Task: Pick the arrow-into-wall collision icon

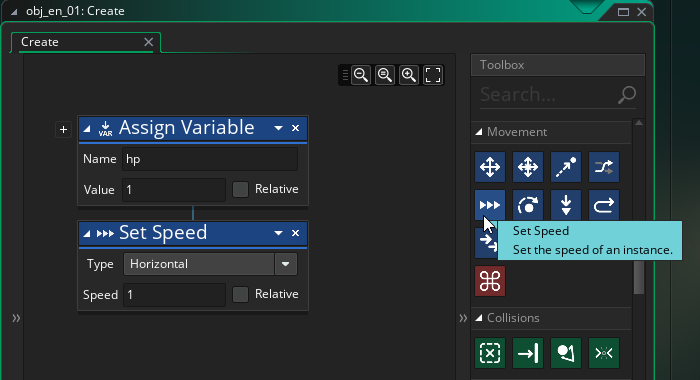Action: (528, 353)
